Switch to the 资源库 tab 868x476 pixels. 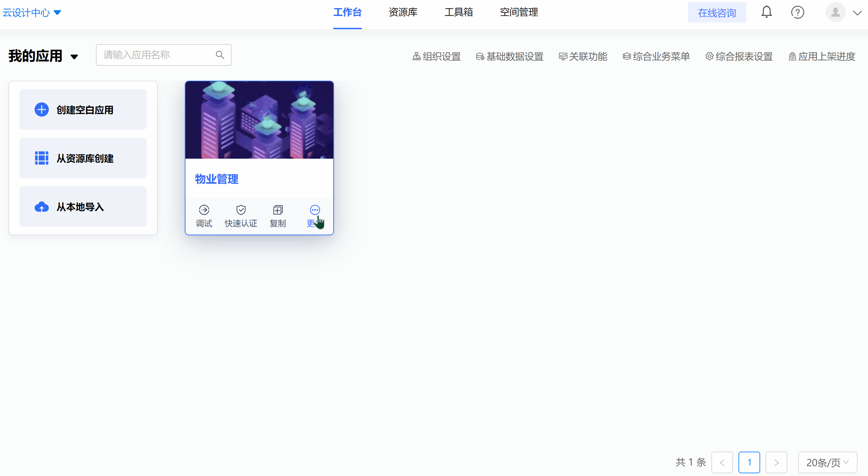coord(403,12)
